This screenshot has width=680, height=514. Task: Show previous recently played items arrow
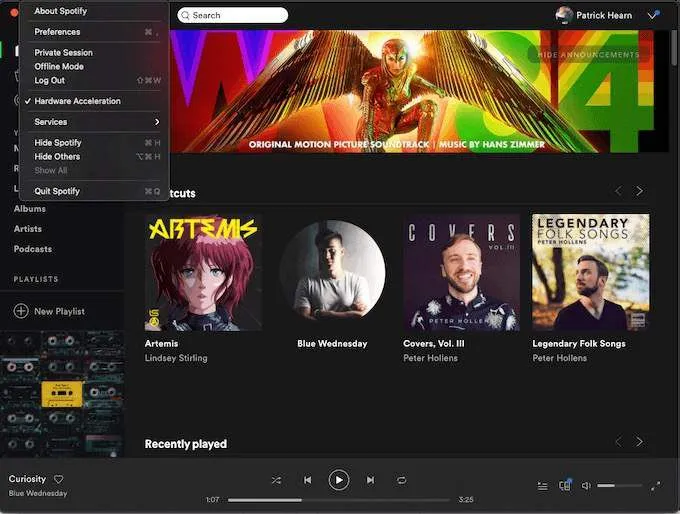[618, 442]
